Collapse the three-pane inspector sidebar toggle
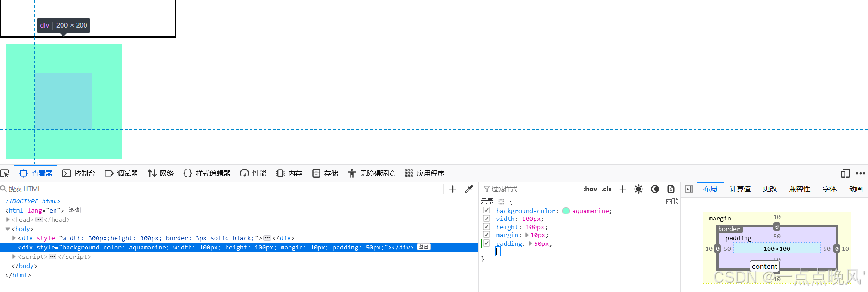The height and width of the screenshot is (292, 868). pyautogui.click(x=689, y=189)
